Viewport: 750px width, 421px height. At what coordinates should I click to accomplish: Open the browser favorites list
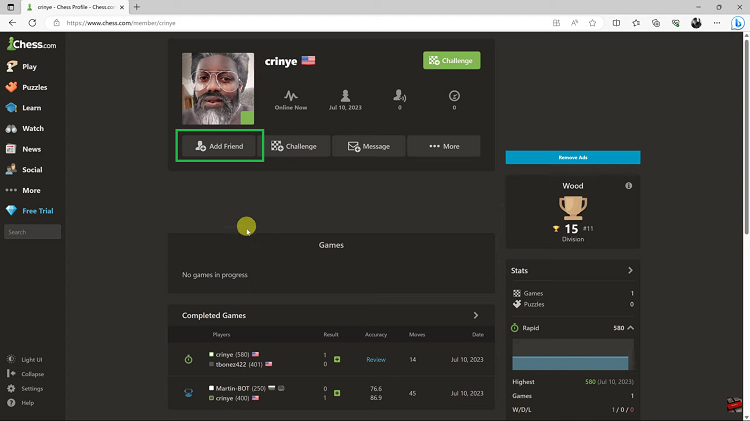pyautogui.click(x=636, y=22)
